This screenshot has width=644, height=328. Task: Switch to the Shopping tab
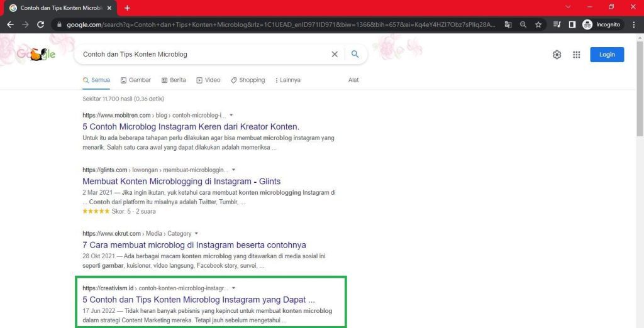pyautogui.click(x=248, y=80)
